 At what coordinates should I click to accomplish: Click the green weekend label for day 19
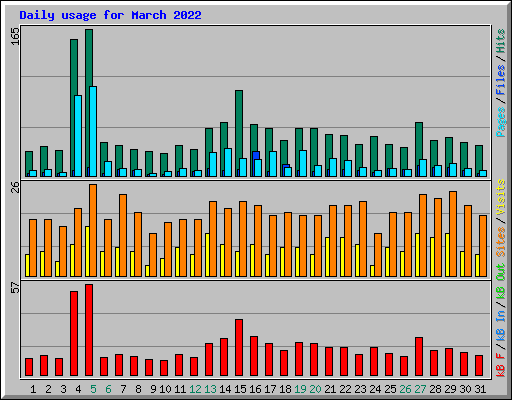coord(300,389)
